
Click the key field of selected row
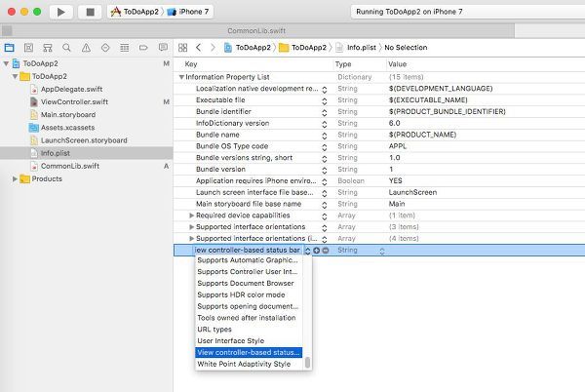248,251
